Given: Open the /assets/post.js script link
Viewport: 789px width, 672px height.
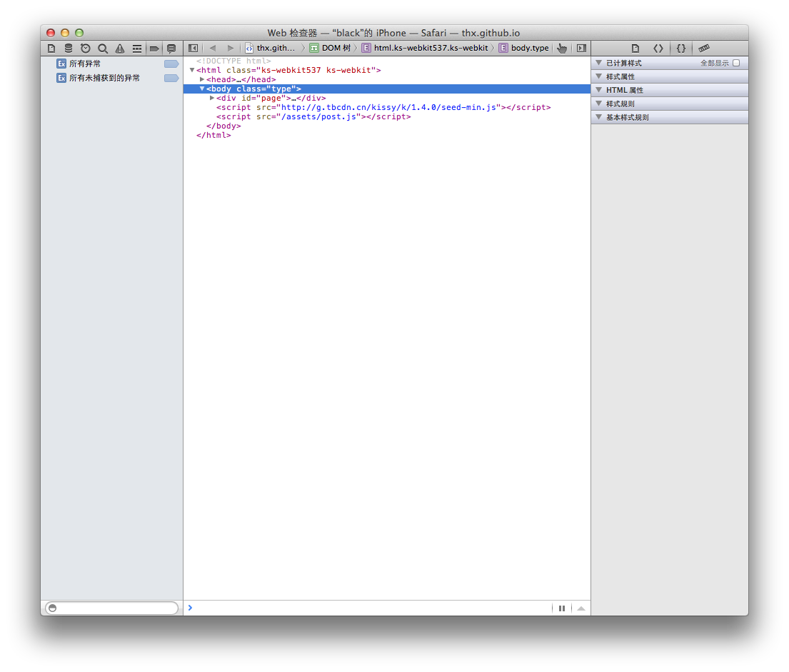Looking at the screenshot, I should click(x=318, y=116).
